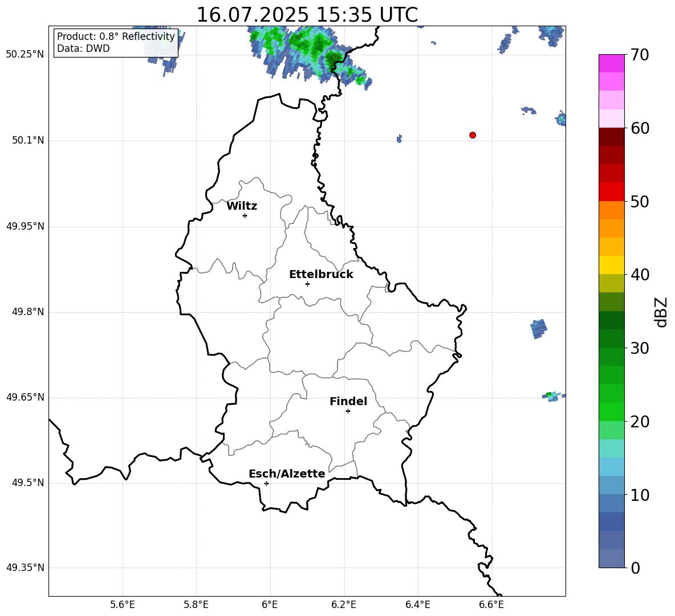Image resolution: width=675 pixels, height=616 pixels.
Task: Click the dBZ colorbar label
Action: click(660, 312)
